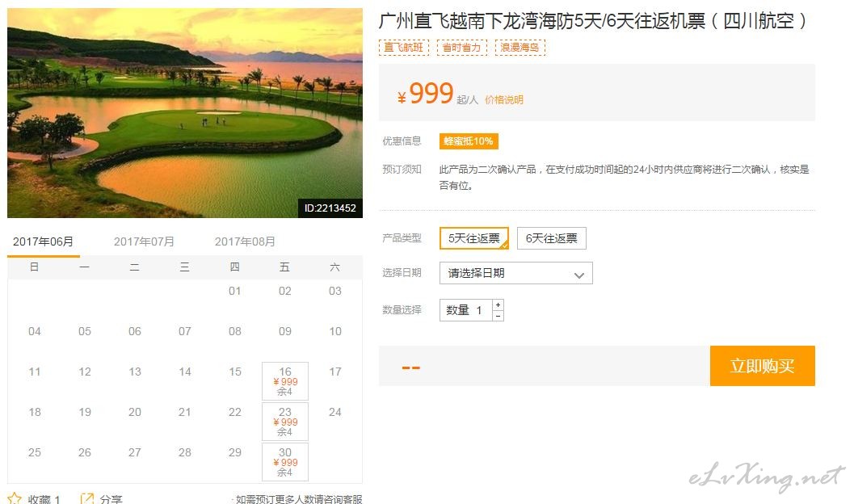This screenshot has width=854, height=504.
Task: Increase quantity with plus stepper
Action: click(498, 304)
